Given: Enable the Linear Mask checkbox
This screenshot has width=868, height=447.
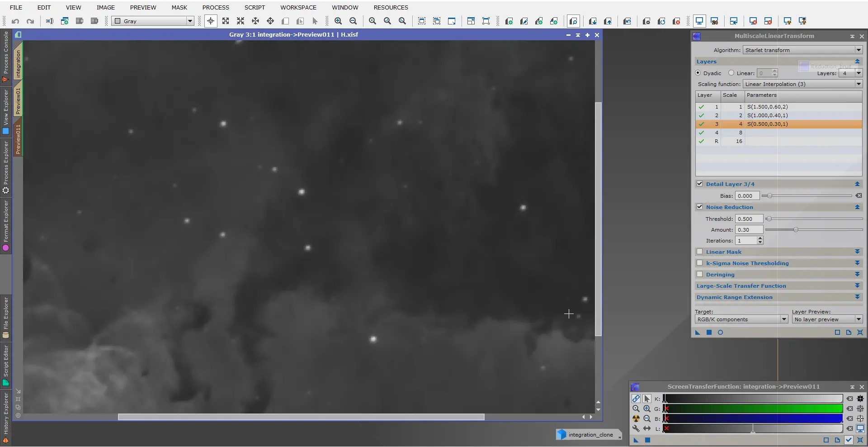Looking at the screenshot, I should point(700,252).
